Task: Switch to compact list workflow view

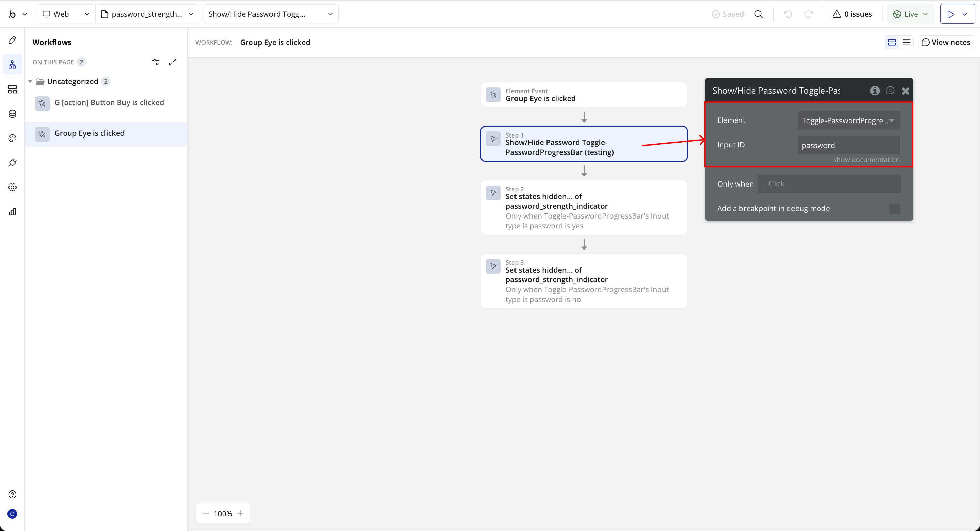Action: click(x=906, y=42)
